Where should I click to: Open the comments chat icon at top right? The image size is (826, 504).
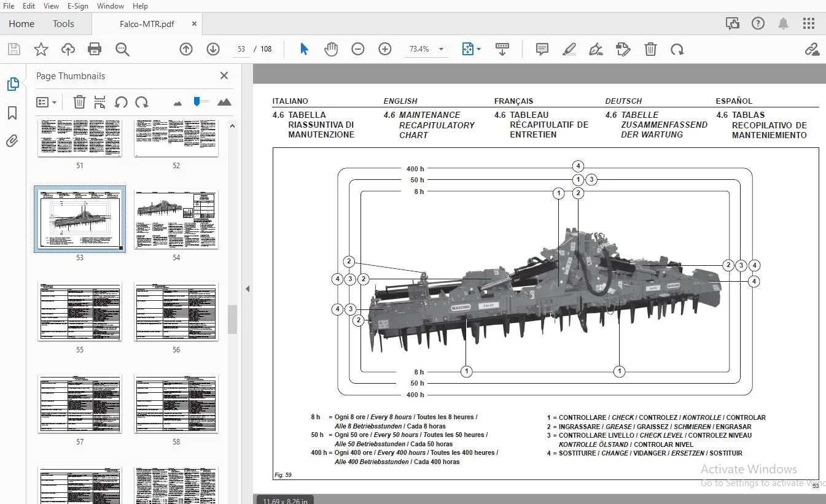pyautogui.click(x=732, y=24)
